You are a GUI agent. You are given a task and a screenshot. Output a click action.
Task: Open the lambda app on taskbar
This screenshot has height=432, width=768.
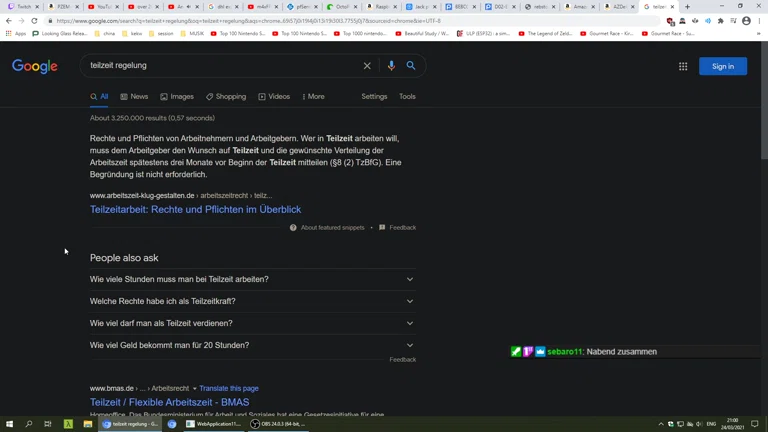[68, 424]
